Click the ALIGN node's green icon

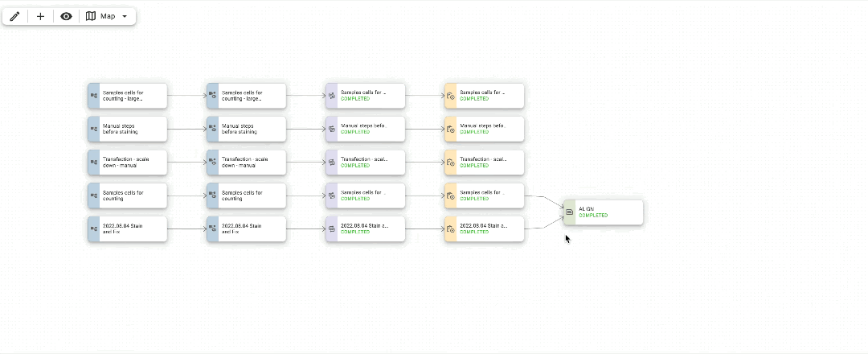pyautogui.click(x=569, y=212)
